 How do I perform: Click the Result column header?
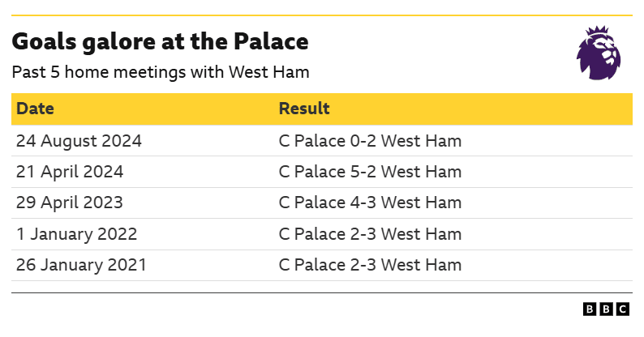click(x=304, y=109)
